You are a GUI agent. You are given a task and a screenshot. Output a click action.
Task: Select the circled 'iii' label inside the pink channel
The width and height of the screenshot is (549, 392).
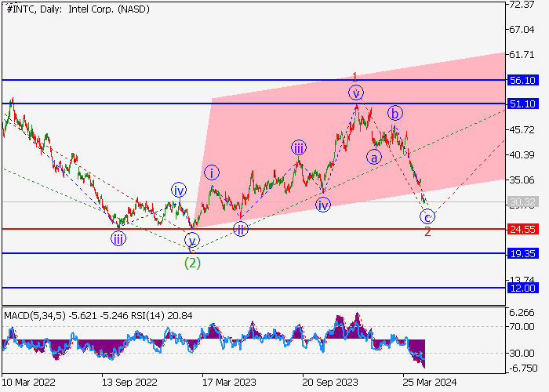point(298,148)
